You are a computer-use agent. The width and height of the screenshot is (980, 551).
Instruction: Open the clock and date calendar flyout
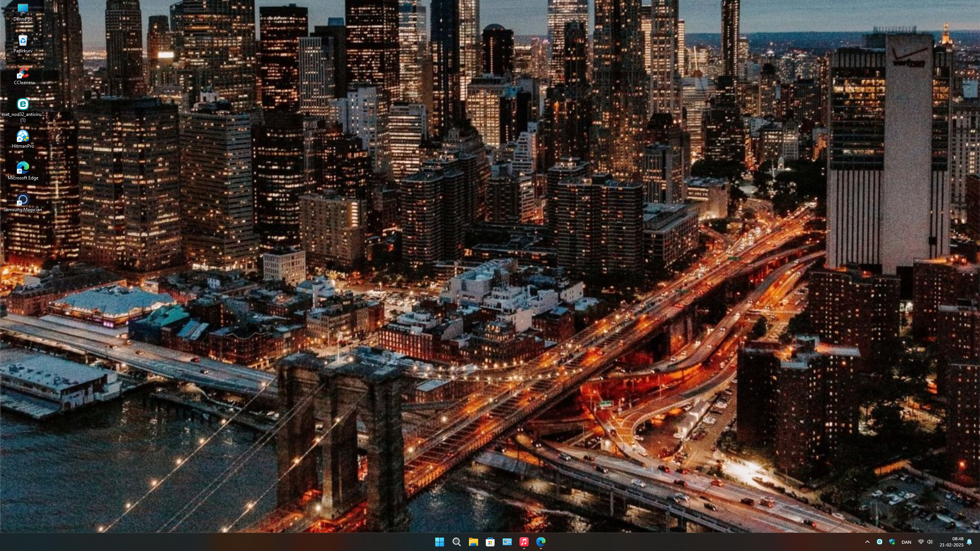point(951,542)
